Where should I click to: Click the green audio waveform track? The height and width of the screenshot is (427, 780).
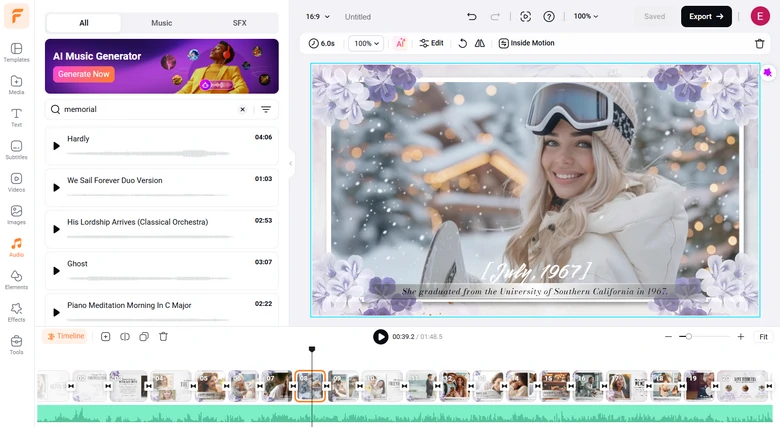(404, 414)
